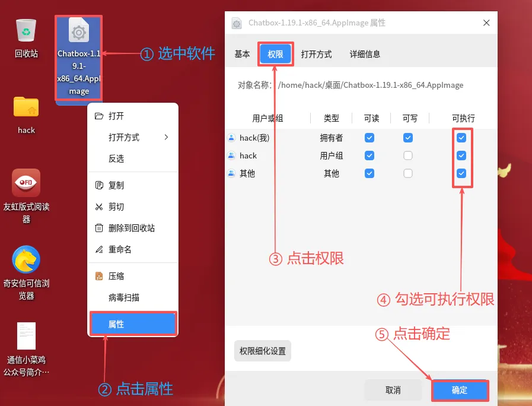Click the 可执行 column header

(463, 118)
